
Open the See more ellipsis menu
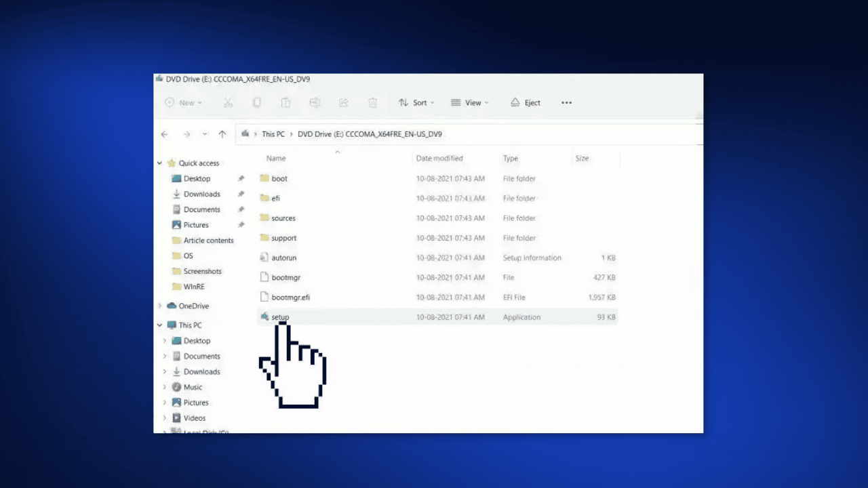pyautogui.click(x=567, y=103)
